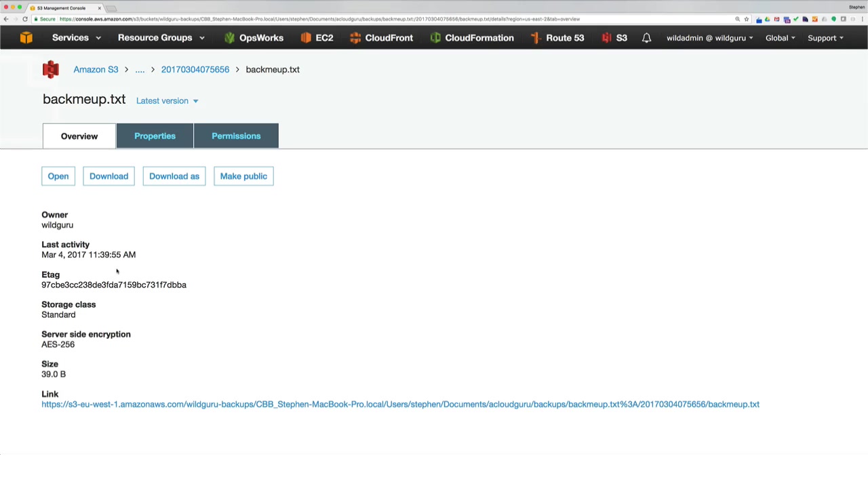This screenshot has height=488, width=868.
Task: Open the OpsWorks shortcut icon
Action: pyautogui.click(x=229, y=38)
